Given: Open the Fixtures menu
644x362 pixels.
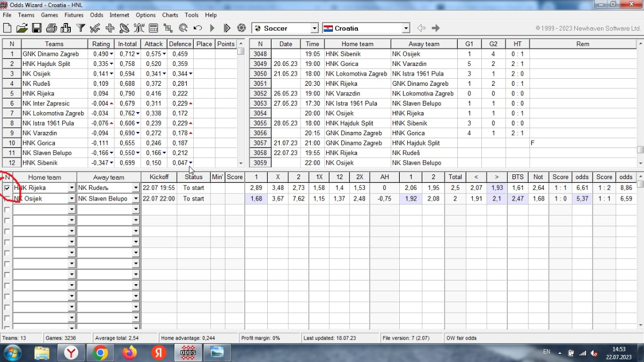Looking at the screenshot, I should tap(74, 15).
